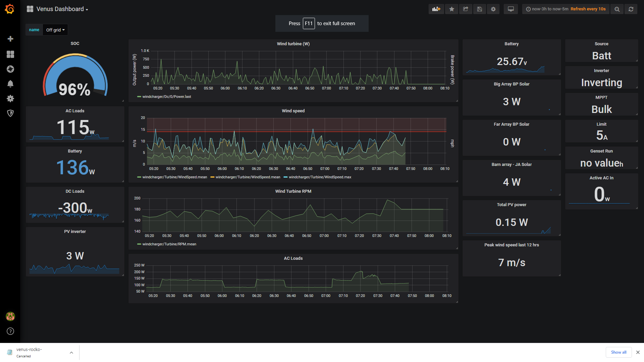Screen dimensions: 644x362
Task: Open the user avatar profile
Action: click(10, 316)
